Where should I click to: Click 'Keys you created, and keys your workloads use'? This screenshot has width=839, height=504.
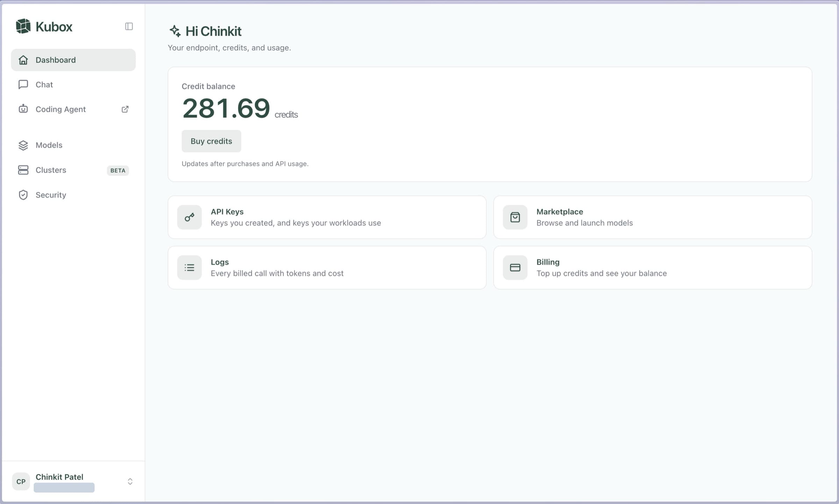point(296,223)
